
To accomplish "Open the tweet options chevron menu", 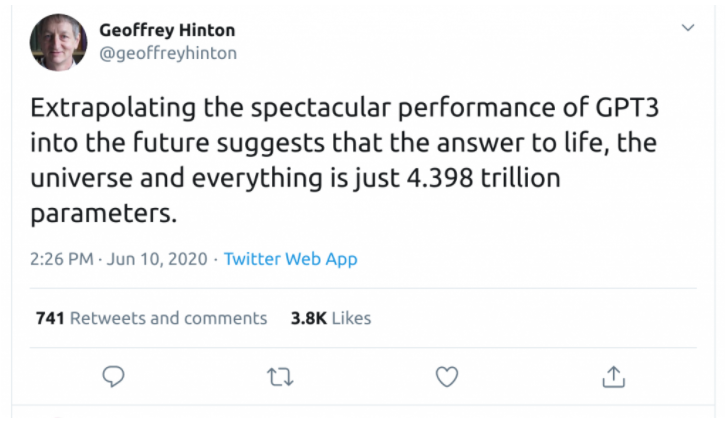I will click(x=687, y=28).
